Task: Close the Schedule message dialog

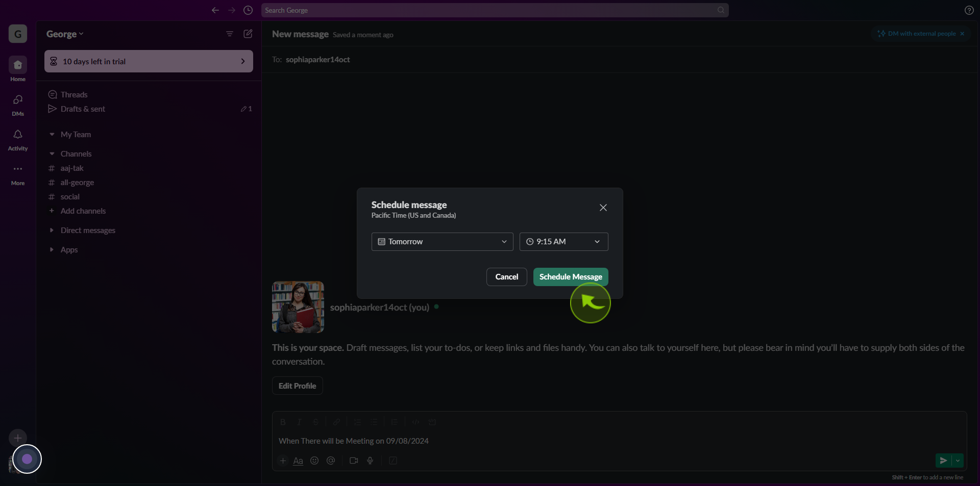Action: (x=603, y=208)
